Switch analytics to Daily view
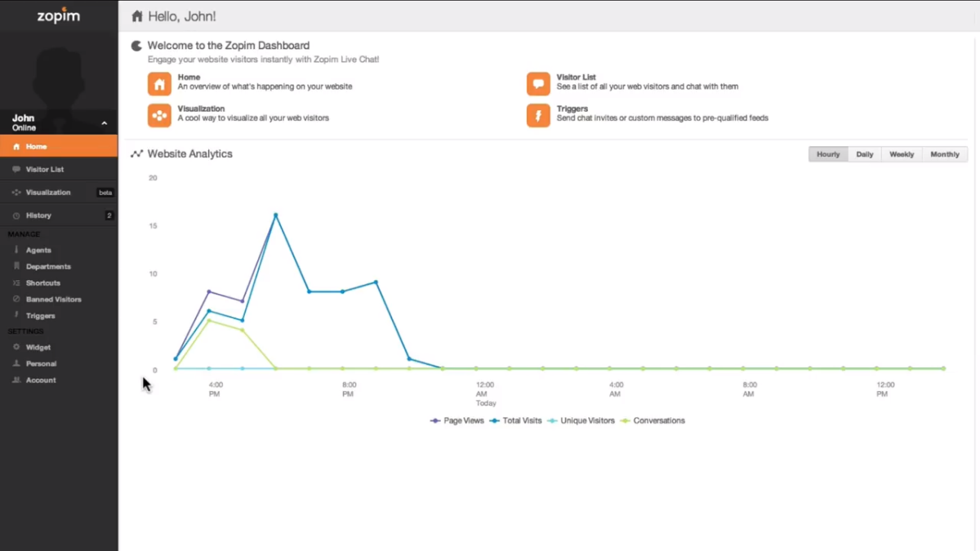 click(865, 154)
